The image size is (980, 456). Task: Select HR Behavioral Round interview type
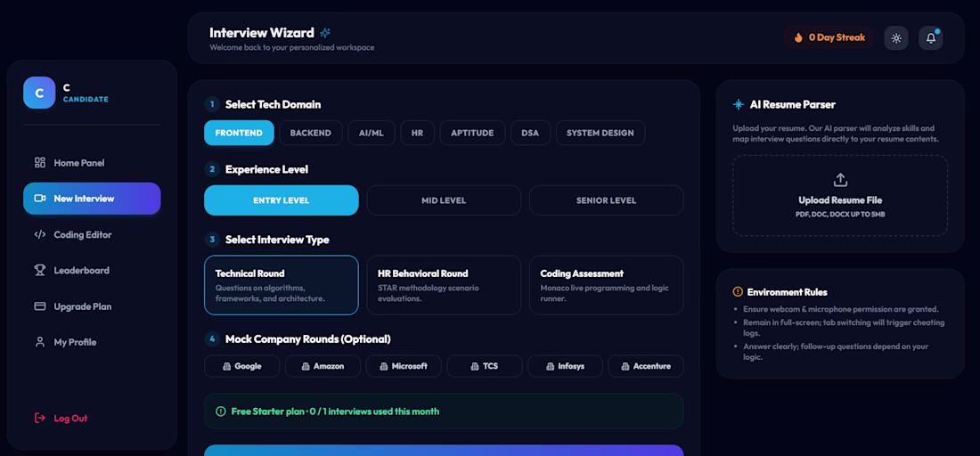click(x=444, y=286)
